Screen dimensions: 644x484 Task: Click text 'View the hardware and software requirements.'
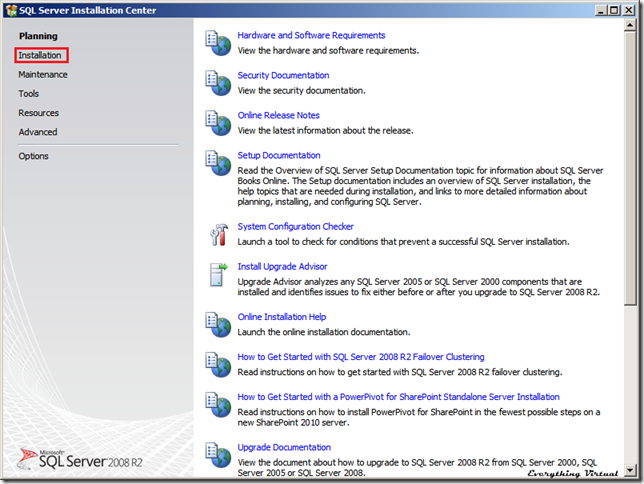[328, 51]
